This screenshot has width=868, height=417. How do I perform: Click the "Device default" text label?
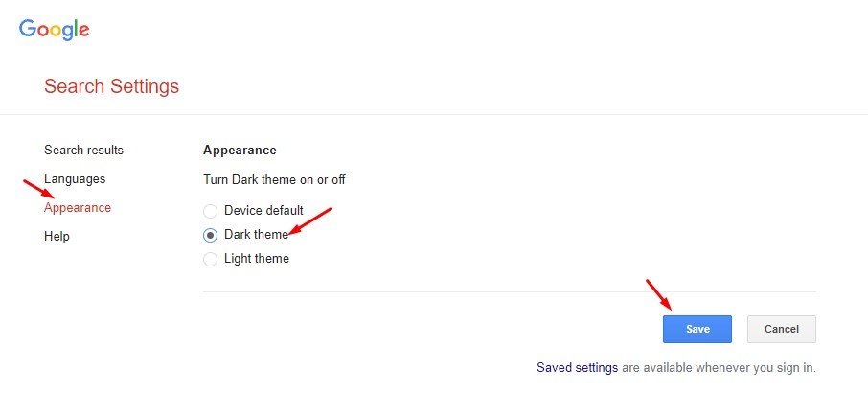(263, 211)
